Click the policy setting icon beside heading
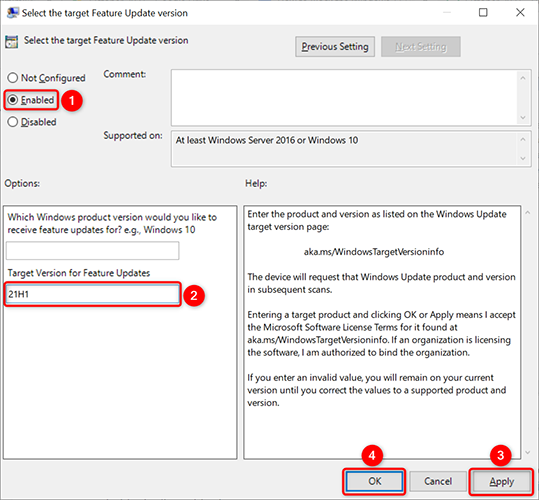The height and width of the screenshot is (500, 539). point(11,42)
